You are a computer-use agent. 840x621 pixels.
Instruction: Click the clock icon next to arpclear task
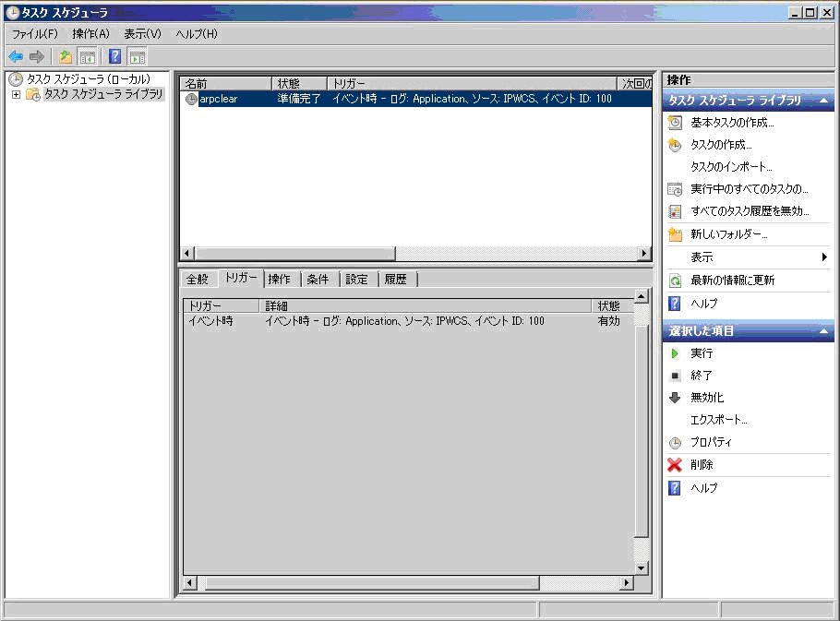(x=191, y=99)
